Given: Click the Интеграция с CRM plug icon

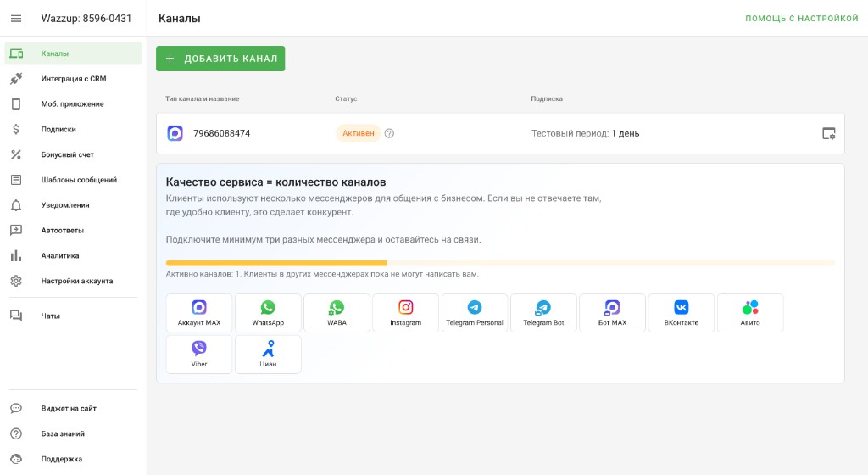Looking at the screenshot, I should [16, 79].
